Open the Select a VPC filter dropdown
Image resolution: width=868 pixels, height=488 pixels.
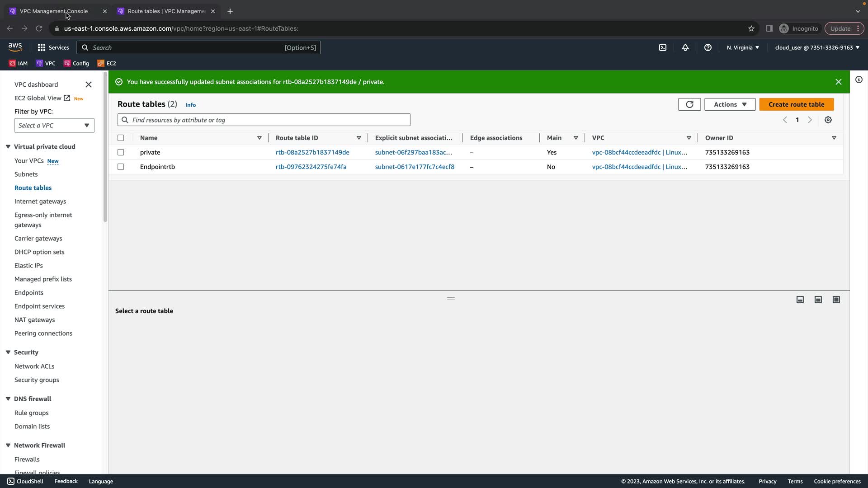[x=54, y=125]
